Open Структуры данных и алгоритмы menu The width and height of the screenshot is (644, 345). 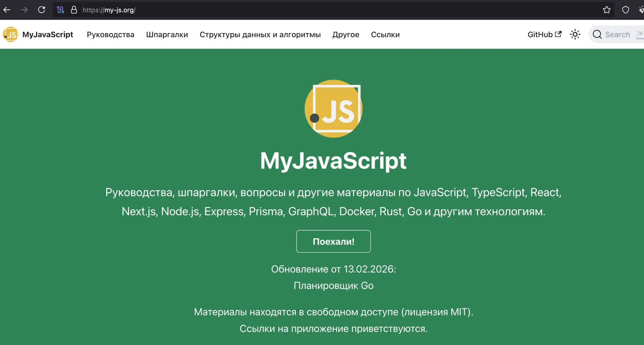pos(260,34)
